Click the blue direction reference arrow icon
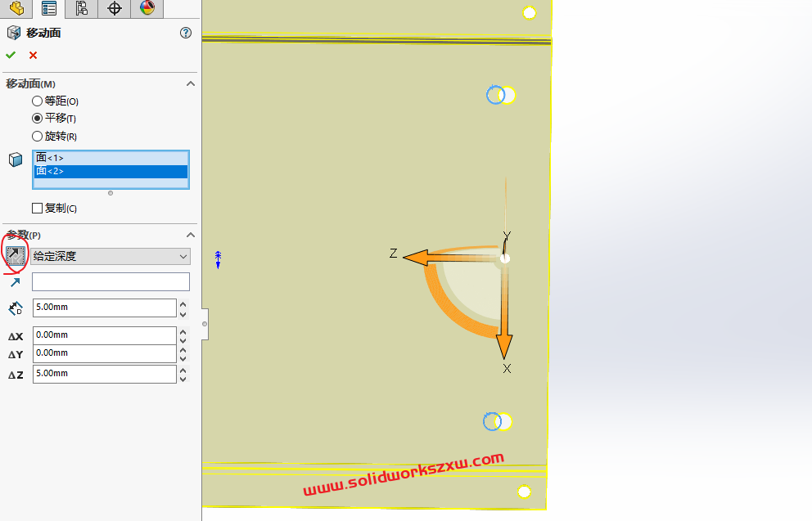The image size is (812, 521). point(15,282)
